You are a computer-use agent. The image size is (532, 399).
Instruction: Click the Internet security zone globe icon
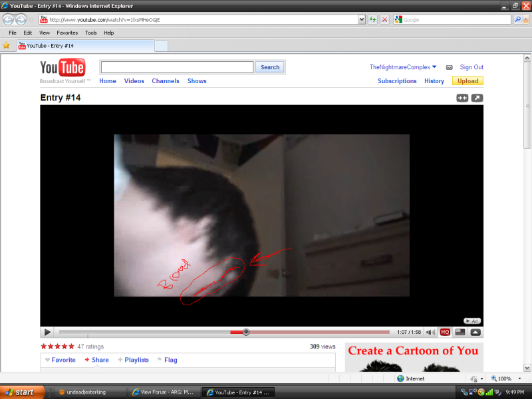pyautogui.click(x=401, y=378)
